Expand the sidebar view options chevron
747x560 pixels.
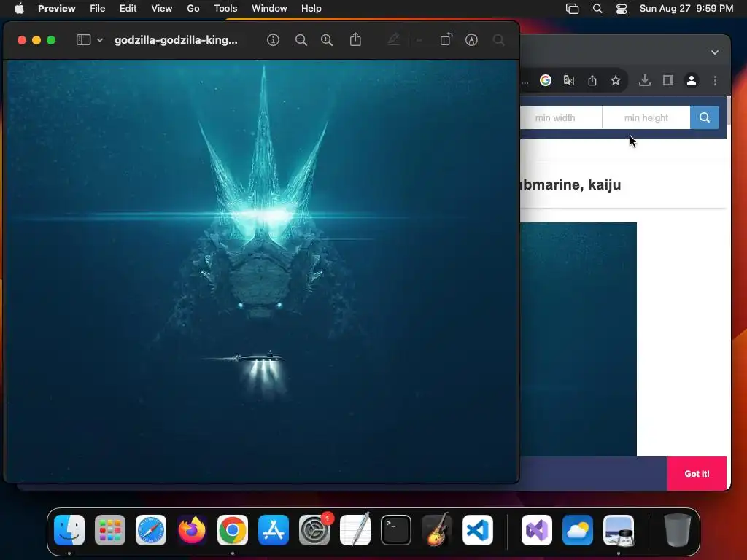(x=100, y=41)
